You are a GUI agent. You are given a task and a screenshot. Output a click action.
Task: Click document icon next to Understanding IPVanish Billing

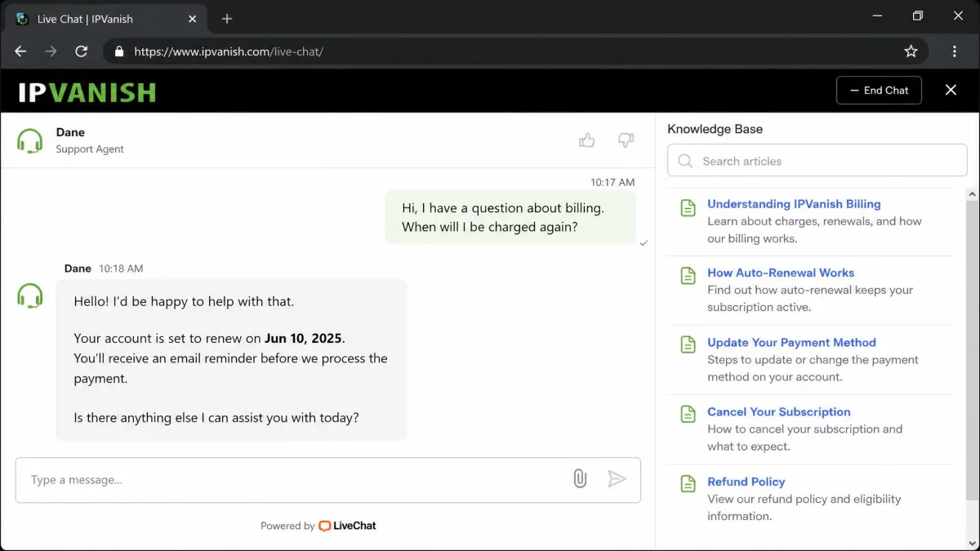coord(688,207)
